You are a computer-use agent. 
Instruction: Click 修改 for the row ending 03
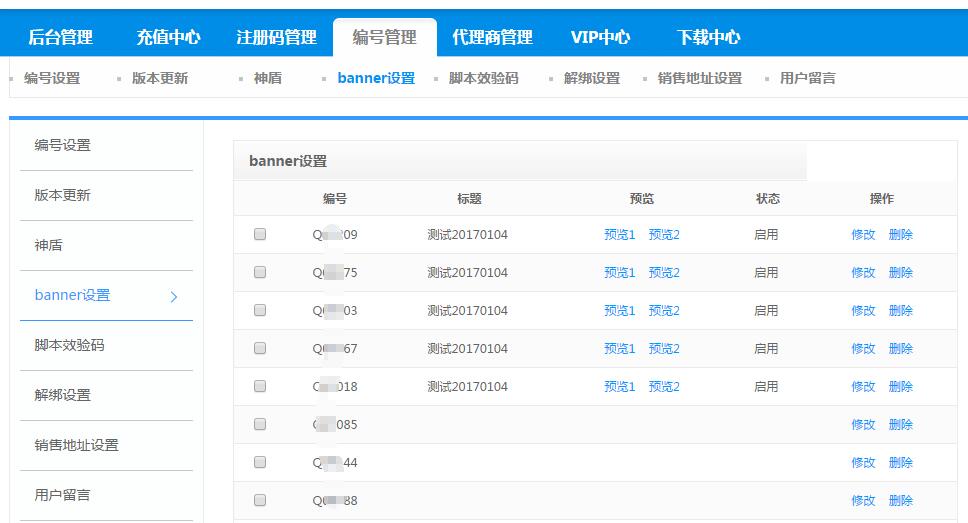coord(863,311)
